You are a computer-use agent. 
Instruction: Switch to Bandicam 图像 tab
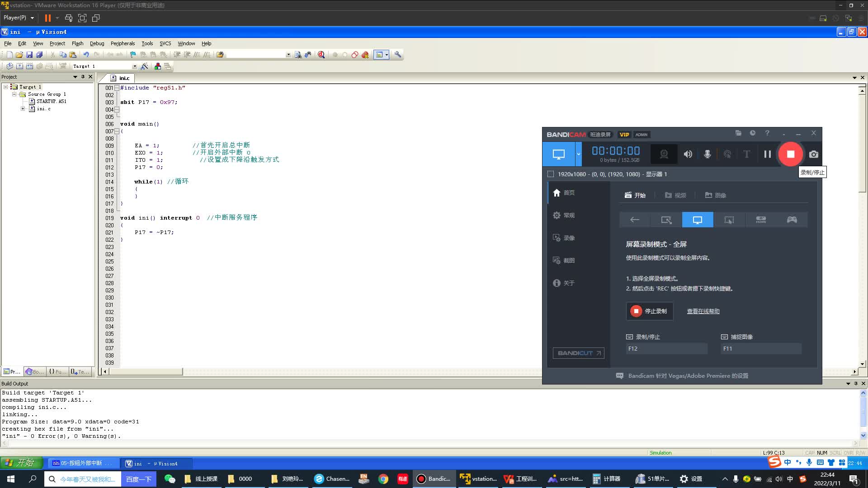716,195
